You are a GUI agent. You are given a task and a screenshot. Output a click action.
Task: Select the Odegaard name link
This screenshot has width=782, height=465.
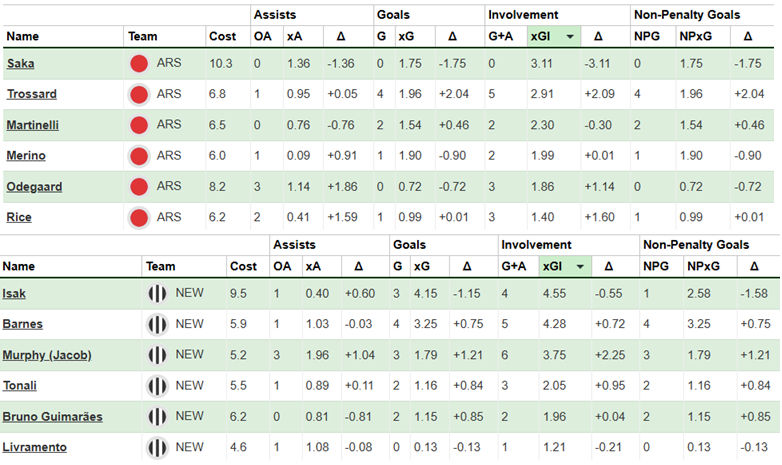coord(29,187)
